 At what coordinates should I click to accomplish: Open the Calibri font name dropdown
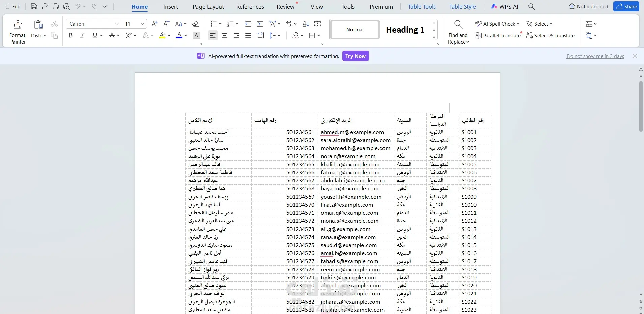pyautogui.click(x=117, y=24)
